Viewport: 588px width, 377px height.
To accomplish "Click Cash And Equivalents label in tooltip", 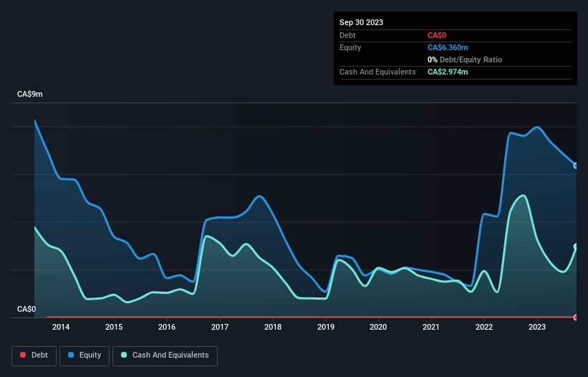I will [377, 72].
